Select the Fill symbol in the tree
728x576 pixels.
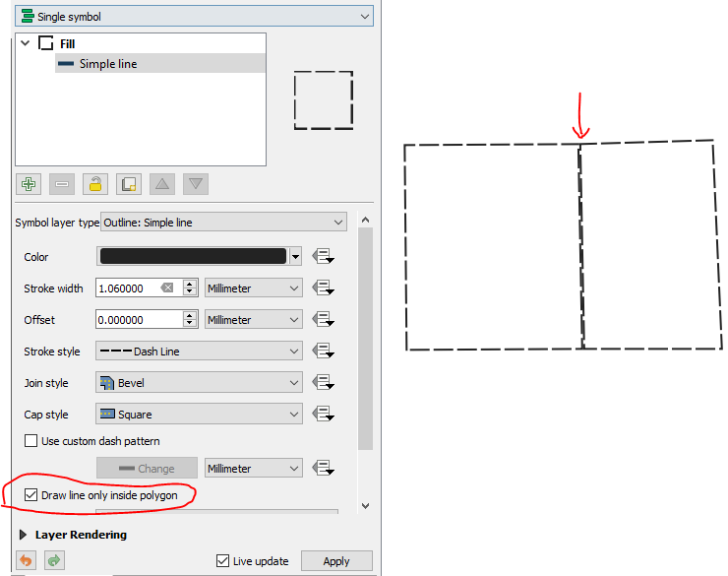[67, 43]
